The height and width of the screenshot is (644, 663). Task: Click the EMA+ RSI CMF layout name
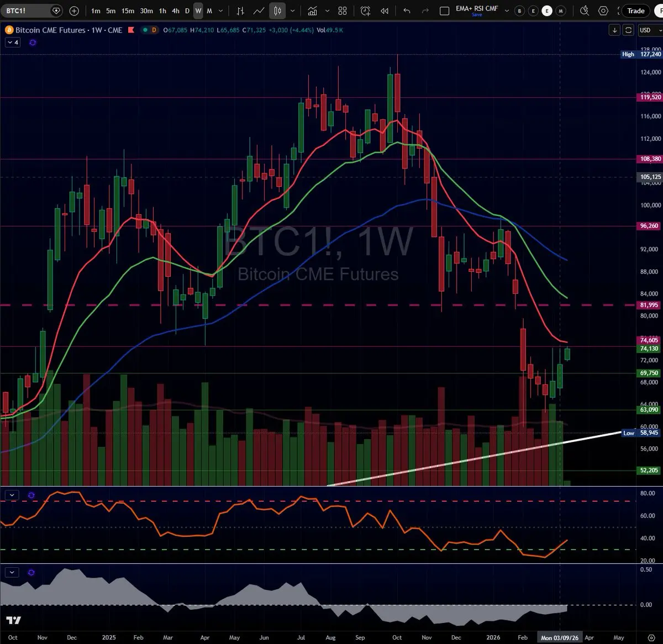[x=477, y=8]
